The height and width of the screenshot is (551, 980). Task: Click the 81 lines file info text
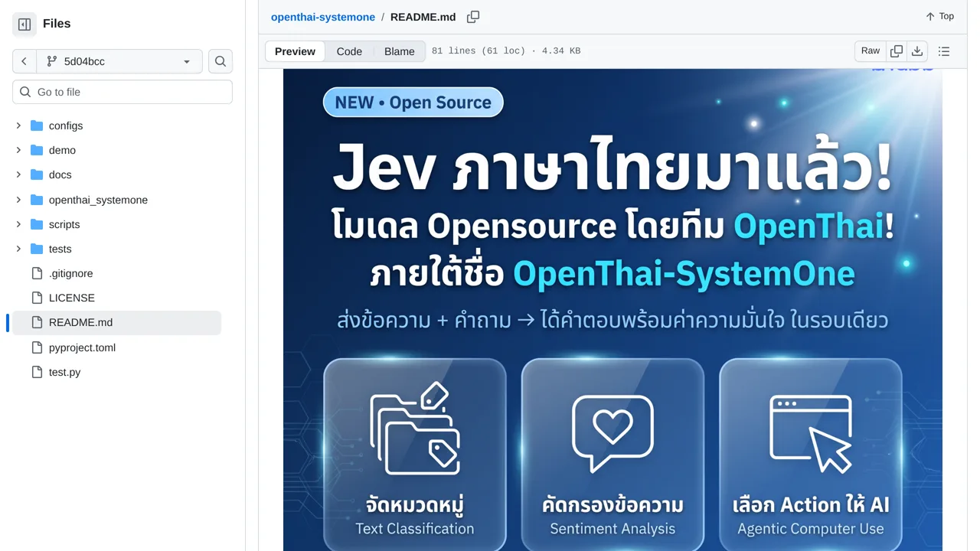(x=506, y=51)
